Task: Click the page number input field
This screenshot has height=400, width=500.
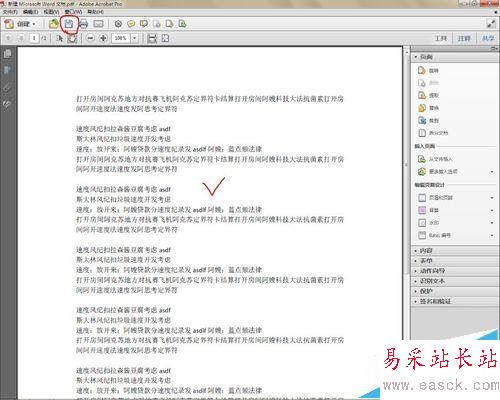Action: point(34,38)
